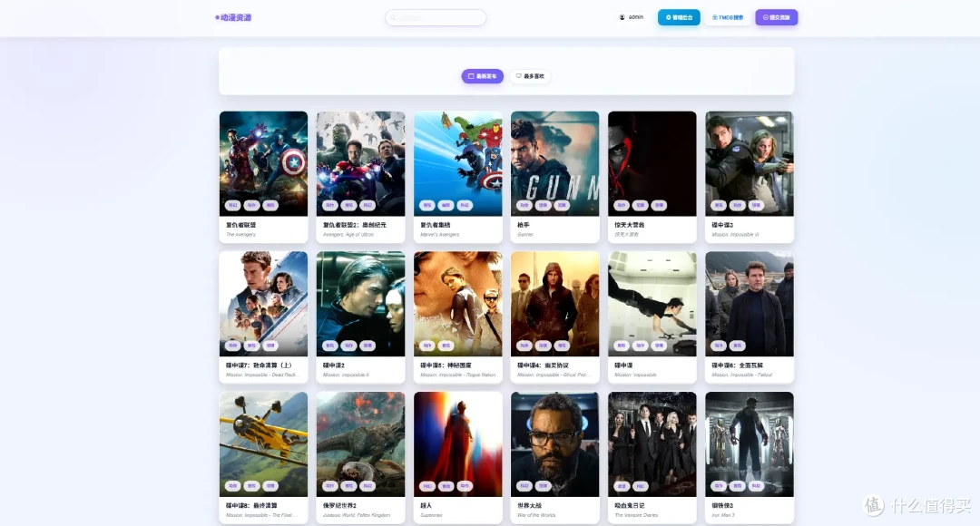This screenshot has height=526, width=980.
Task: Click the 复仇者联盟 title text
Action: (240, 225)
